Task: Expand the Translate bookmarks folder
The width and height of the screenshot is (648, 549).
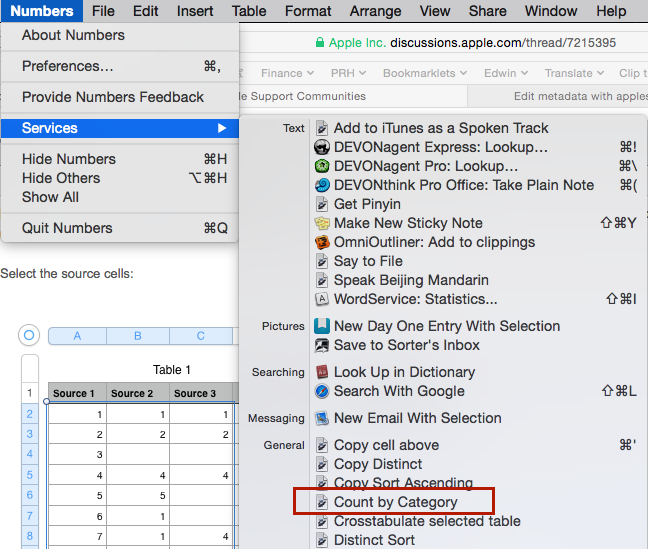Action: click(574, 73)
